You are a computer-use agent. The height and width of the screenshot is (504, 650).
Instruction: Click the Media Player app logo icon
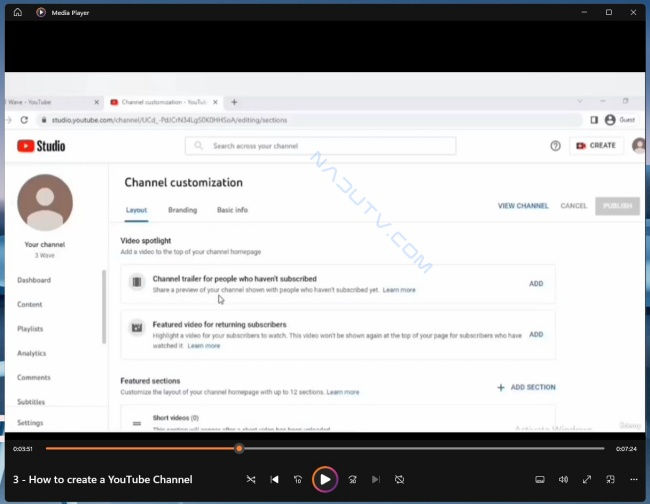[41, 12]
